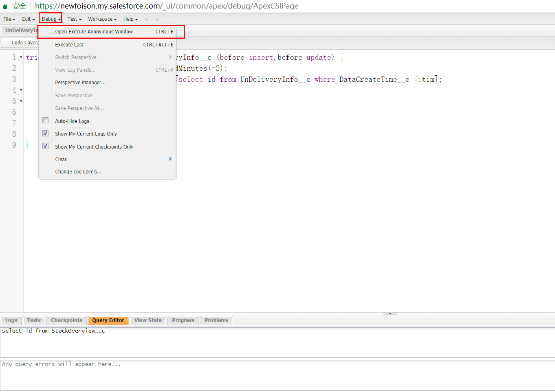Select Execute Last from the Debug menu
Viewport: 555px width, 392px height.
coord(108,45)
